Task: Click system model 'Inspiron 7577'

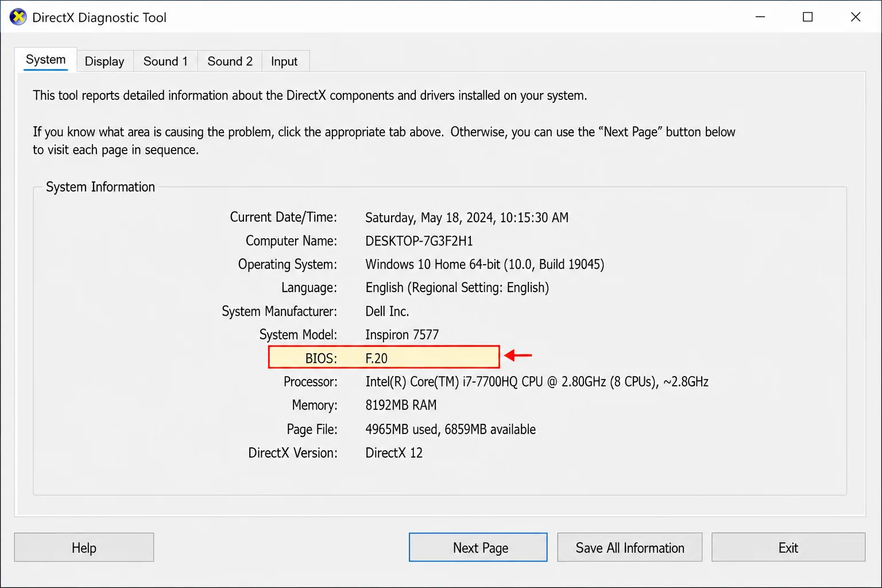Action: click(402, 335)
